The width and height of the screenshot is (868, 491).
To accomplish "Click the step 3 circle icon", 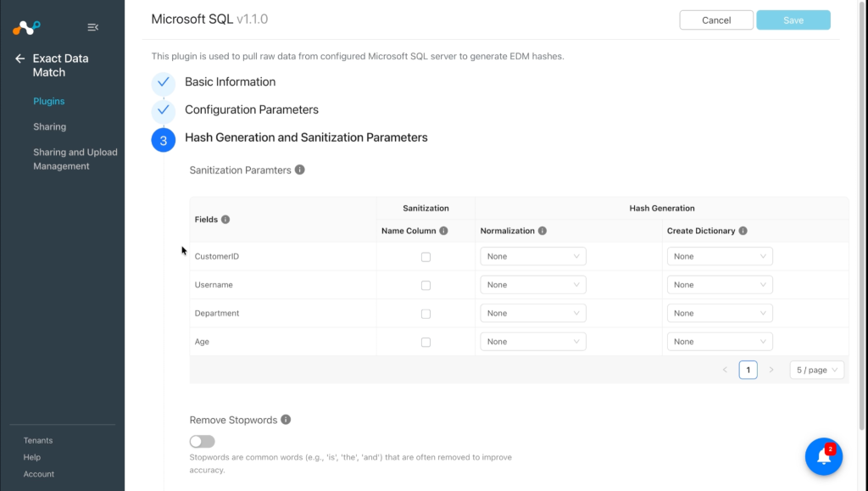I will point(164,141).
